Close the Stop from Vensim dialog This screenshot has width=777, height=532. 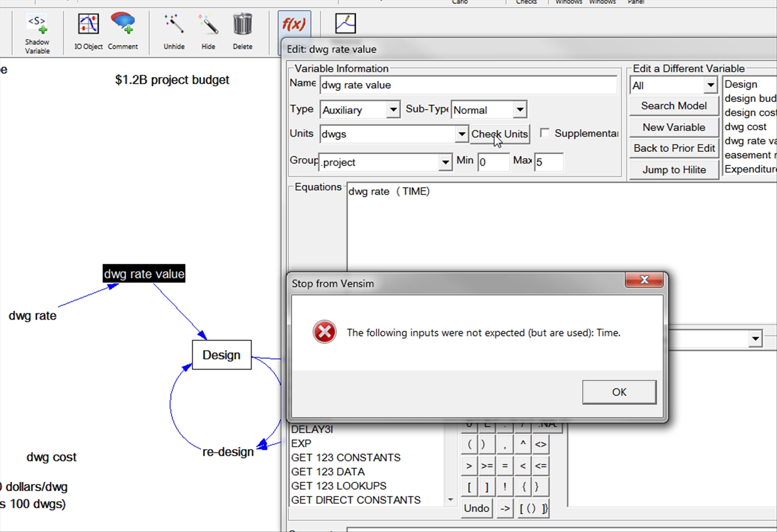644,280
